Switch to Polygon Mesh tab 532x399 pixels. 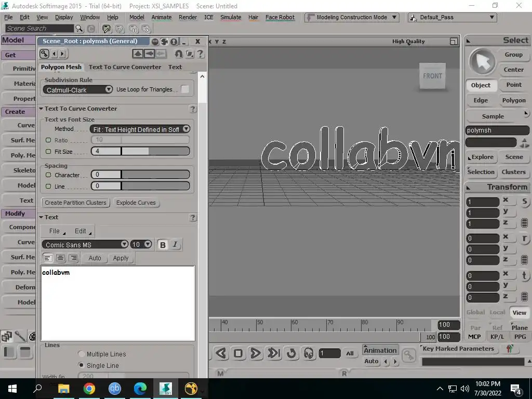[61, 67]
